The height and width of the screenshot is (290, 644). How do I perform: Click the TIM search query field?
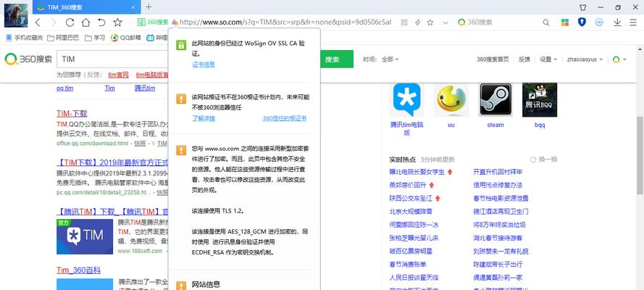[112, 59]
